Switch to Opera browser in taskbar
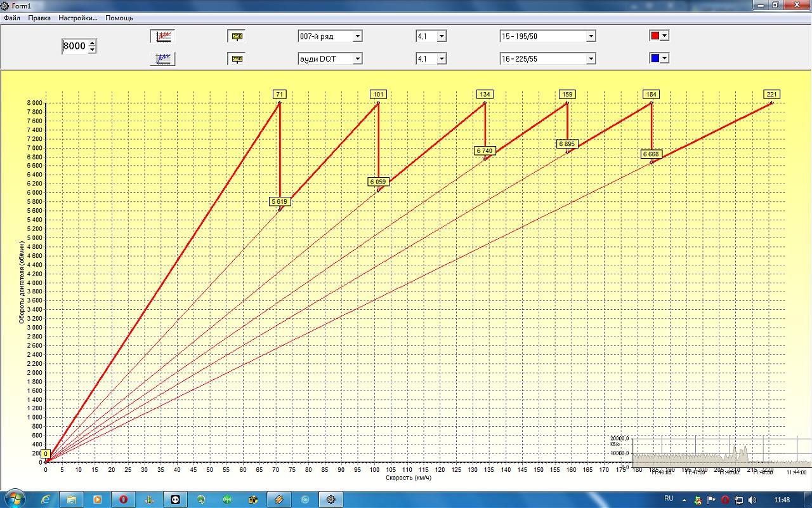The image size is (812, 508). [124, 500]
